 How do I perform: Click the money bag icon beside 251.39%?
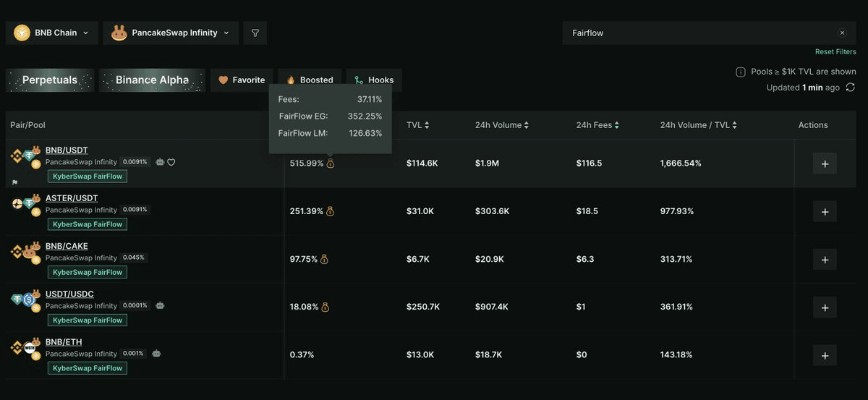point(330,211)
